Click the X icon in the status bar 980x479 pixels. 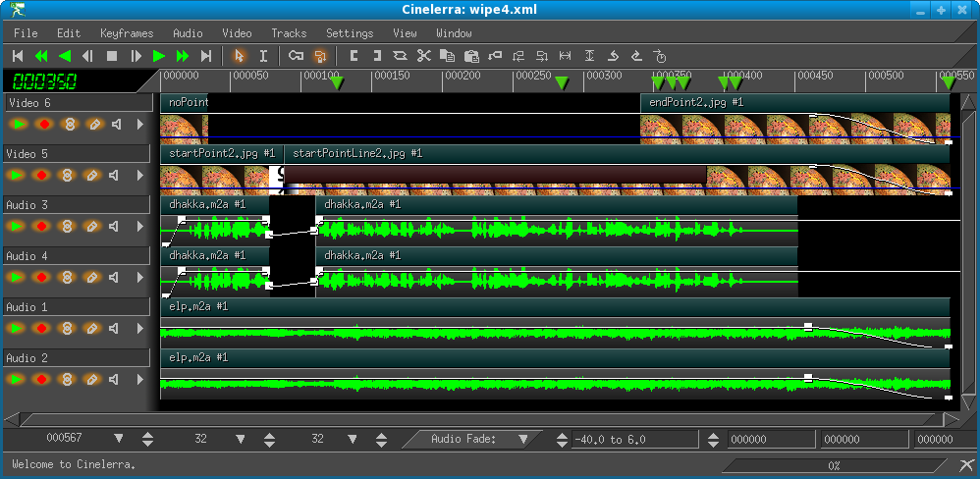click(x=966, y=465)
